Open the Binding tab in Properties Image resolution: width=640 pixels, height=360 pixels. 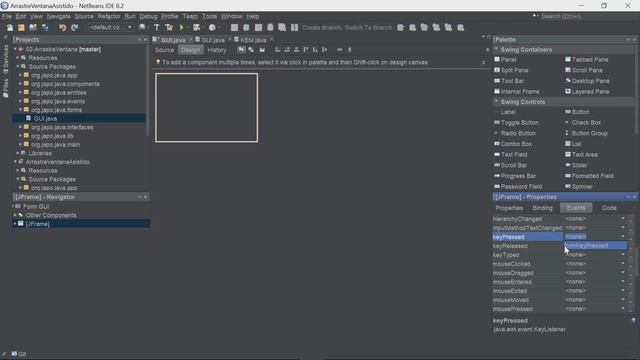click(x=542, y=208)
